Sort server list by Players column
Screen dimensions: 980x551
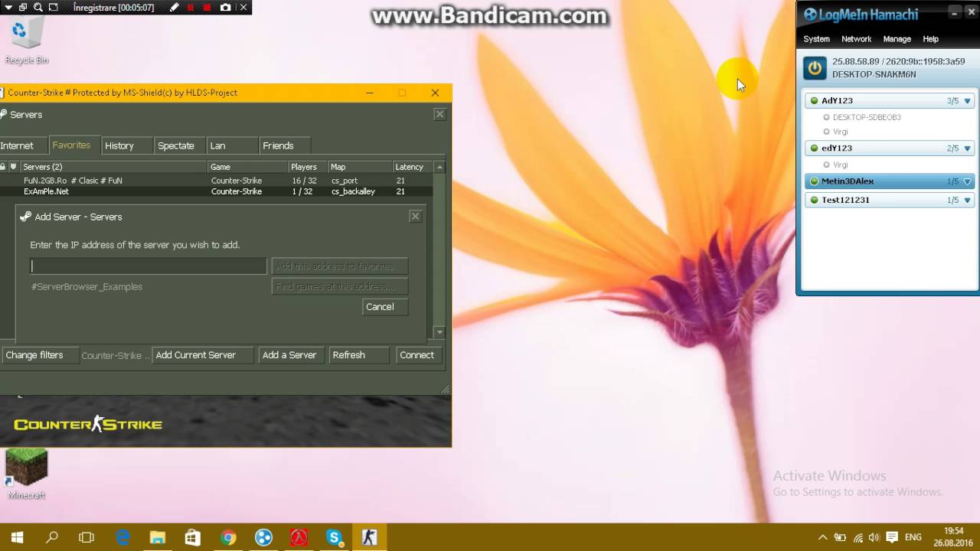[x=308, y=167]
